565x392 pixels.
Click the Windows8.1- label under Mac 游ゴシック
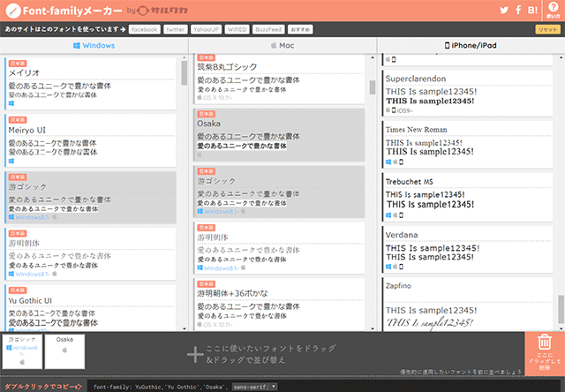222,212
